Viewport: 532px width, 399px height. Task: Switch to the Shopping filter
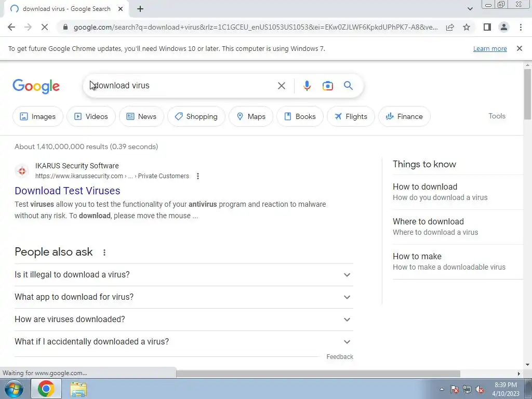pyautogui.click(x=196, y=116)
